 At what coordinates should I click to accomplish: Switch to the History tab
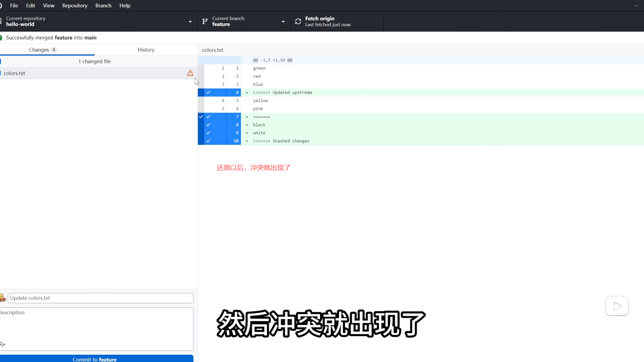(146, 50)
